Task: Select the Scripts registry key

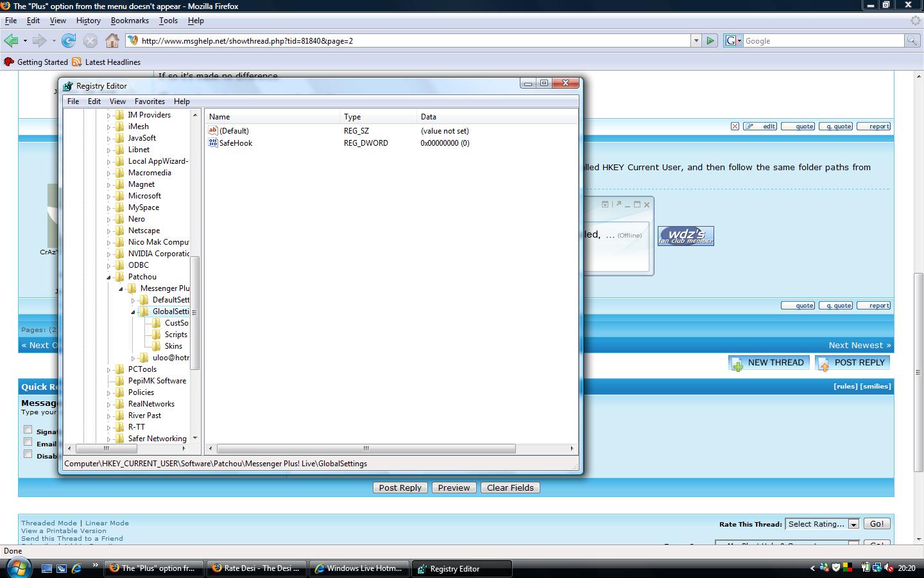Action: click(175, 335)
